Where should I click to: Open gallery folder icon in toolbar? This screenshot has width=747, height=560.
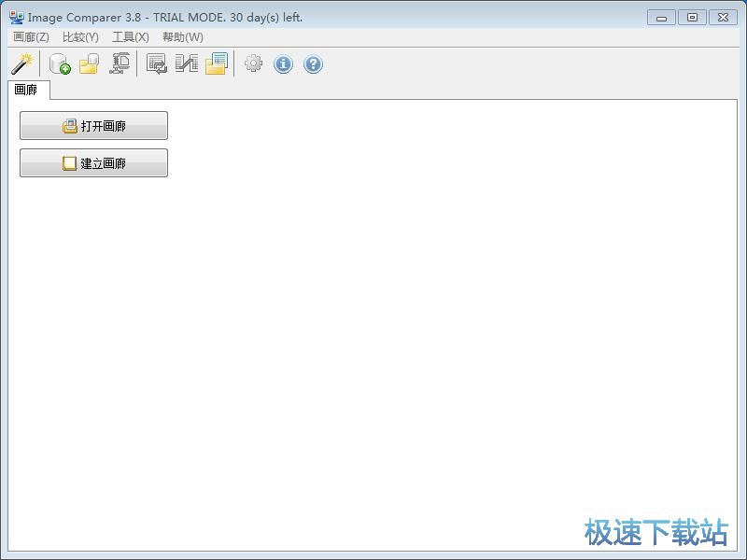click(x=90, y=63)
